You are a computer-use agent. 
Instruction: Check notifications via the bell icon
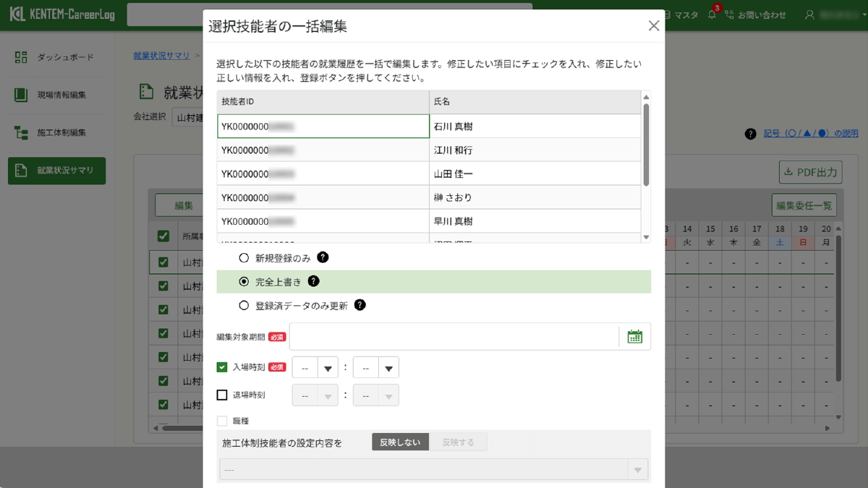click(711, 14)
